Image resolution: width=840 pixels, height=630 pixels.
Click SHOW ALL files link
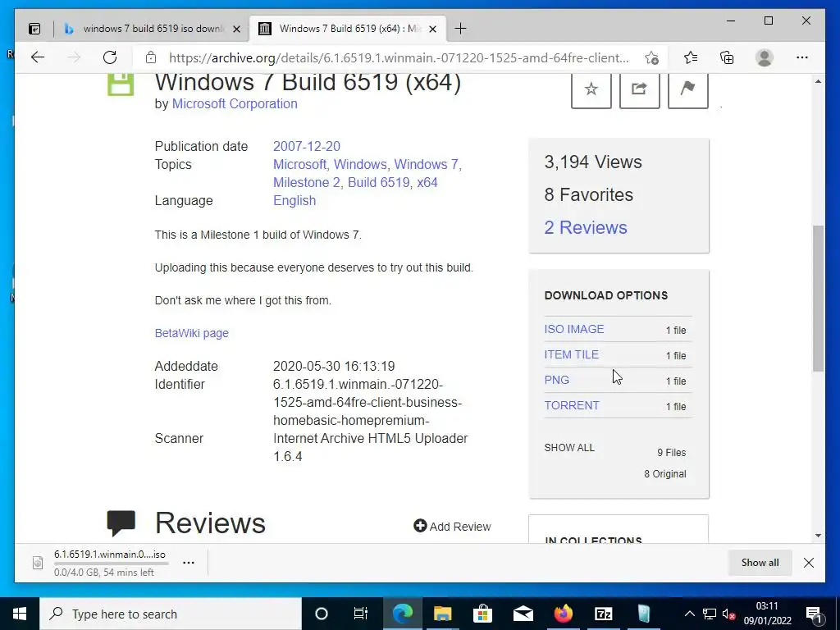pyautogui.click(x=569, y=448)
